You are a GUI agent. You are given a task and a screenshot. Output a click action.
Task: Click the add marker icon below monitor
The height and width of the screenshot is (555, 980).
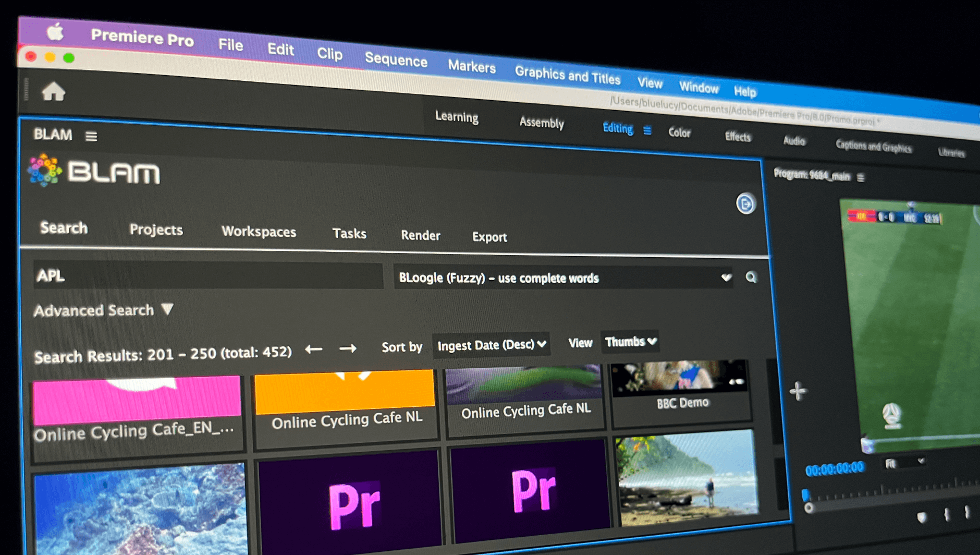click(x=922, y=517)
